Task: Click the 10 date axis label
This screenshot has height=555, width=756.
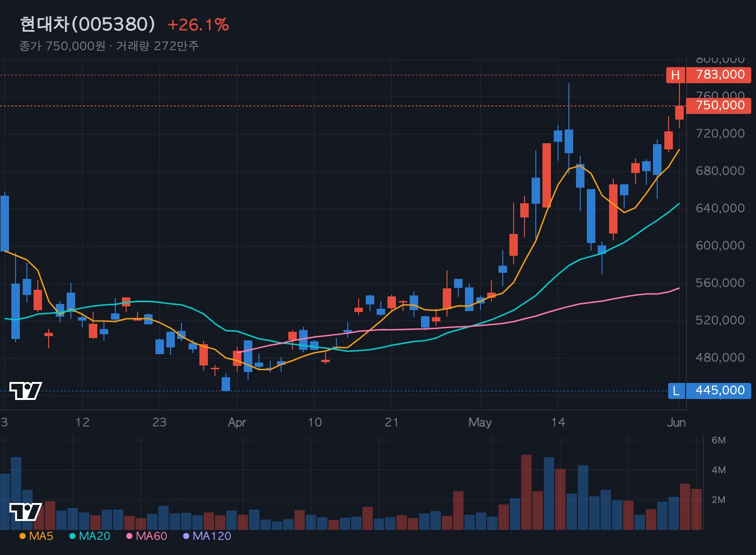Action: pyautogui.click(x=315, y=422)
